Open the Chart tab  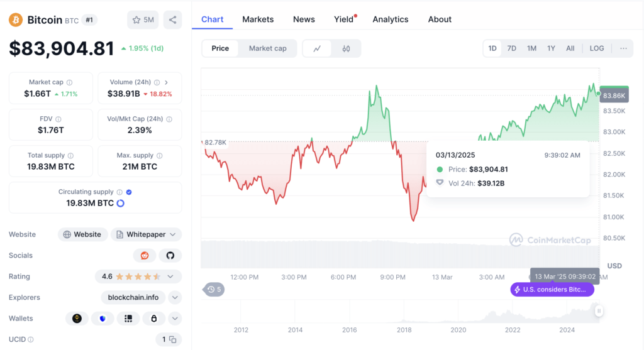(213, 19)
